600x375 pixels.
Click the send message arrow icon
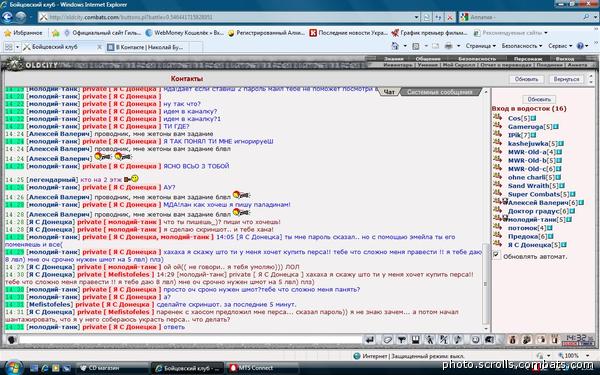click(370, 339)
